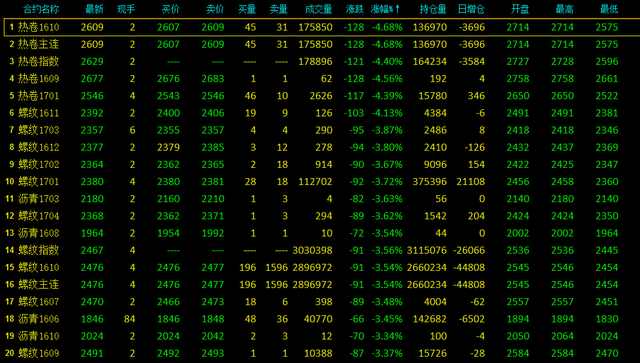This screenshot has height=363, width=640.
Task: Click daily change 21108 in the 螺纹1701 row
Action: click(x=471, y=181)
